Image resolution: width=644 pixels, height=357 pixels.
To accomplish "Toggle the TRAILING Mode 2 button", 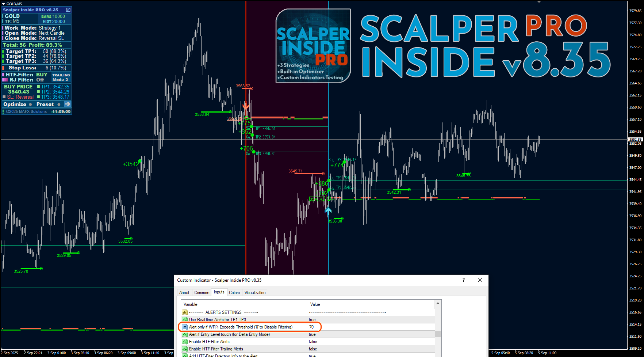I will [x=61, y=77].
